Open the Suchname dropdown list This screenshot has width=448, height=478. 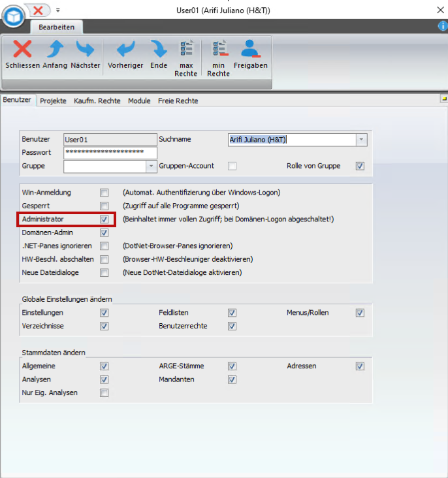coord(361,140)
